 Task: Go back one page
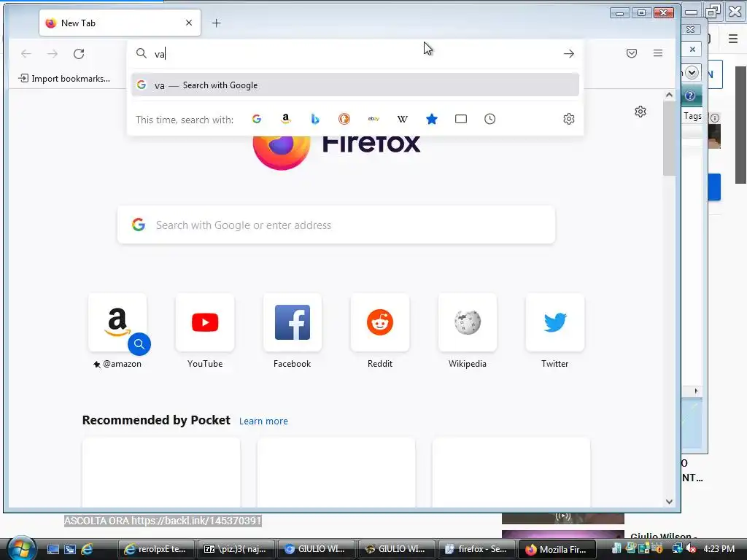click(26, 54)
